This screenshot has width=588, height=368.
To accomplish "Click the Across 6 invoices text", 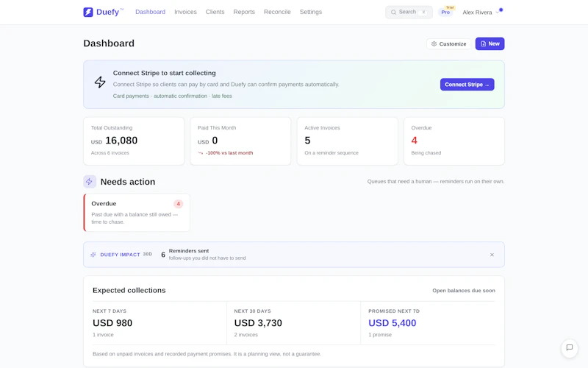I will pyautogui.click(x=110, y=153).
